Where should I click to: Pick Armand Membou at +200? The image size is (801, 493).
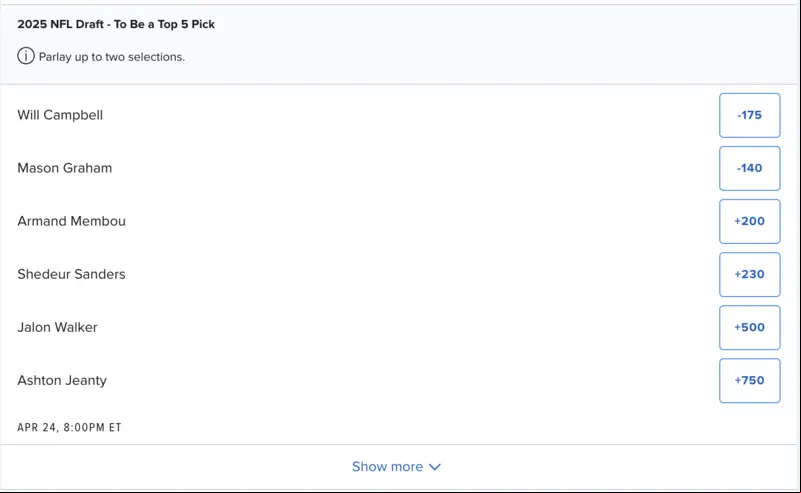(749, 222)
